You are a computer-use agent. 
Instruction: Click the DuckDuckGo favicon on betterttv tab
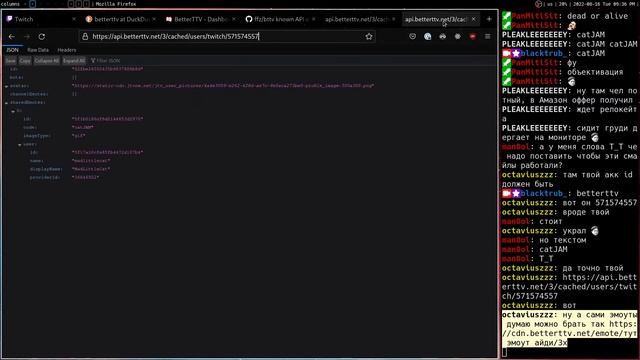89,19
